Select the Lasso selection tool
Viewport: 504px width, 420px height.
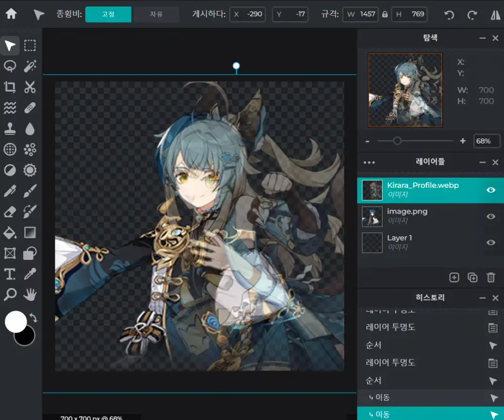(x=10, y=66)
